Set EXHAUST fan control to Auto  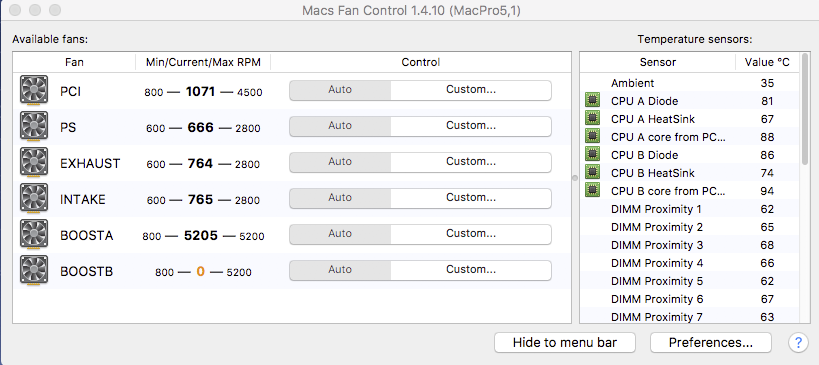[340, 162]
